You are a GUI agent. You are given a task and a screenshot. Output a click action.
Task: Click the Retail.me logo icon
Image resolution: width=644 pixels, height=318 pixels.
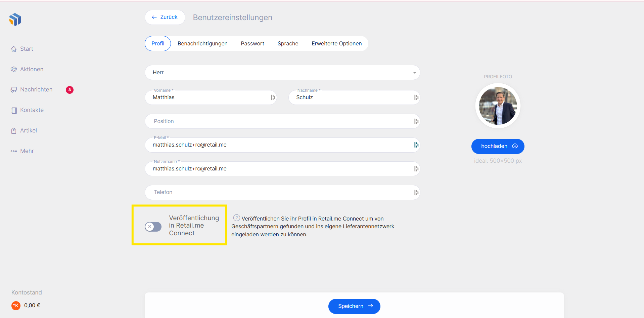click(x=15, y=19)
